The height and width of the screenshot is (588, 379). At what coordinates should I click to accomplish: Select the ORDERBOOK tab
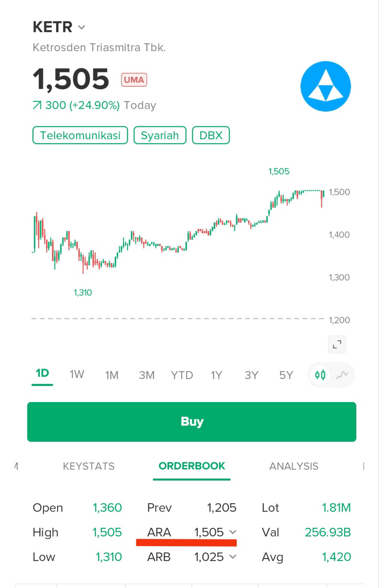click(x=192, y=466)
